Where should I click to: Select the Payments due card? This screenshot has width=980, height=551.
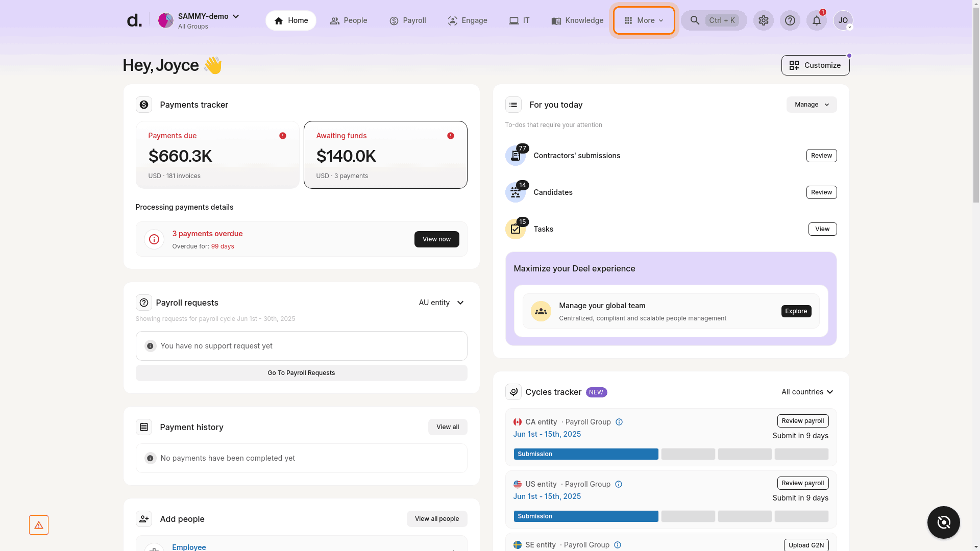click(x=217, y=155)
